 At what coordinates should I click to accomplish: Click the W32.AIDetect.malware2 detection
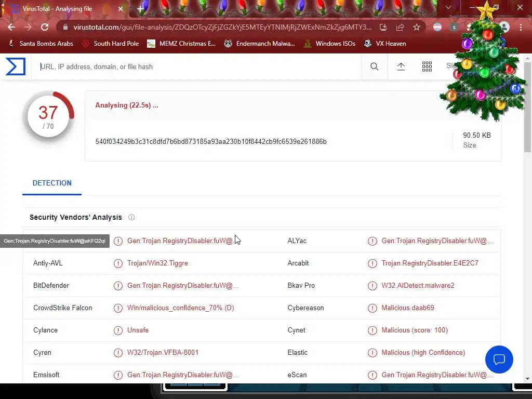point(418,286)
